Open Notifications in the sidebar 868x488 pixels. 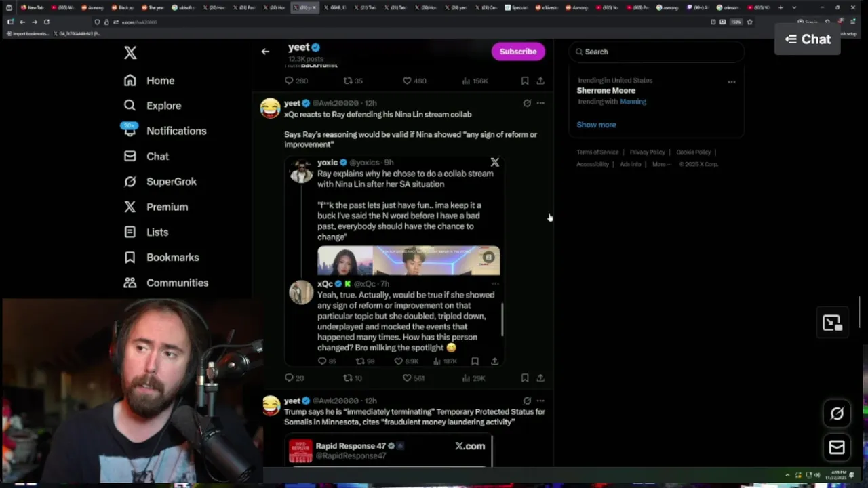click(165, 131)
